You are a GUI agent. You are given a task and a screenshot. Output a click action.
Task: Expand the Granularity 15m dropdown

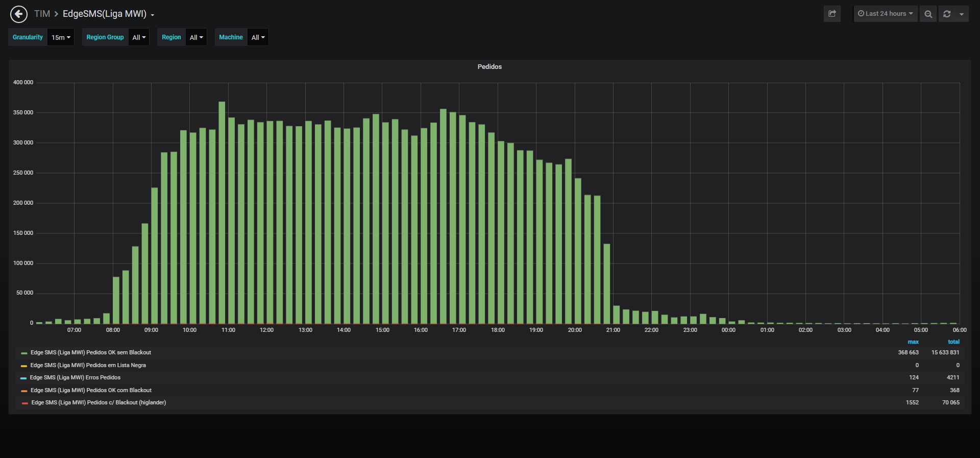pyautogui.click(x=61, y=37)
